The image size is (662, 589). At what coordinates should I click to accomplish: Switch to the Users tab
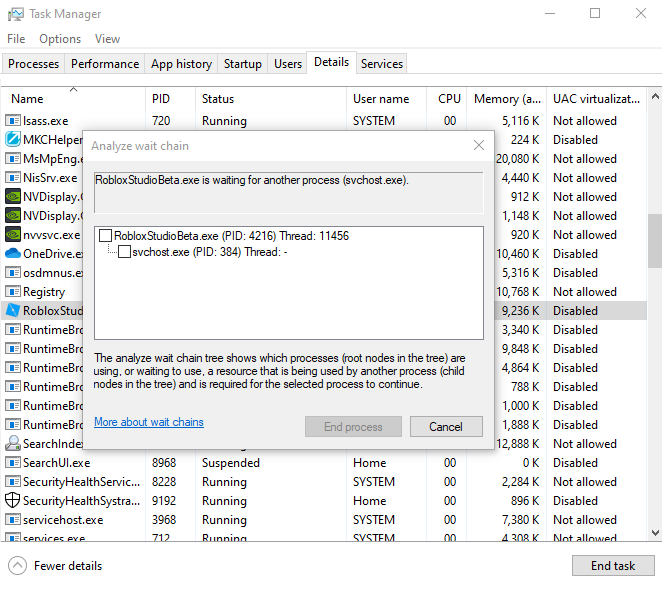288,64
